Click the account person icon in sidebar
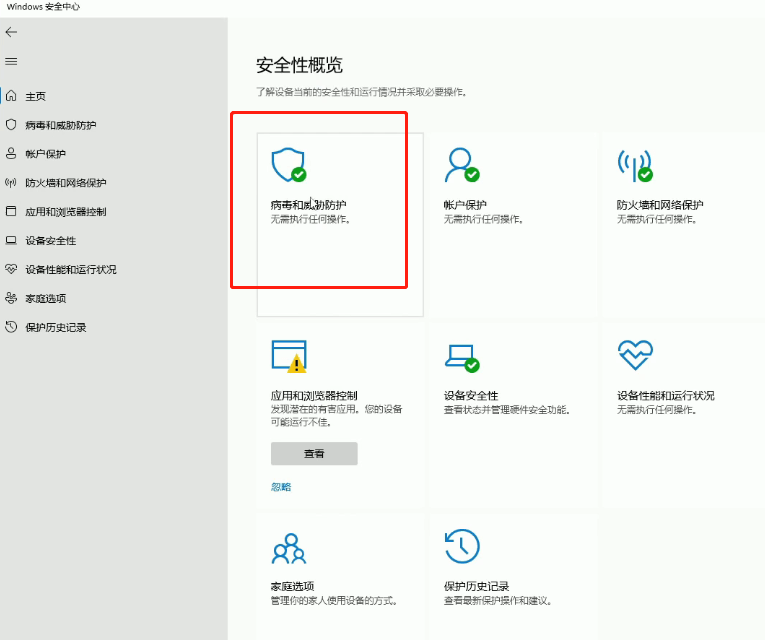 11,154
